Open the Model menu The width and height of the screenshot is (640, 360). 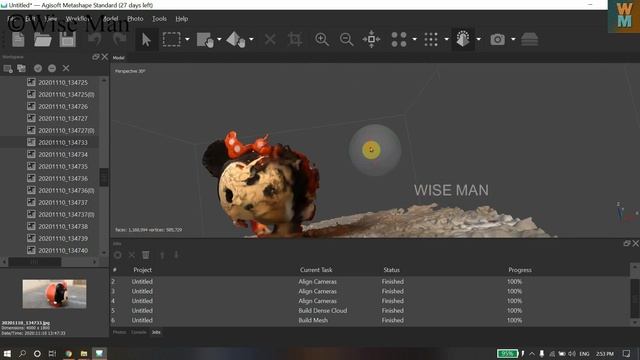110,19
